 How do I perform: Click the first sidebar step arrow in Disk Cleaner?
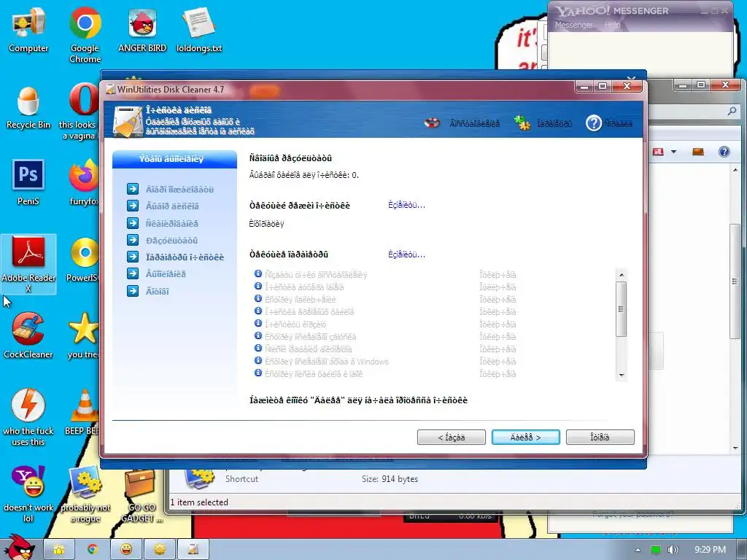click(133, 189)
